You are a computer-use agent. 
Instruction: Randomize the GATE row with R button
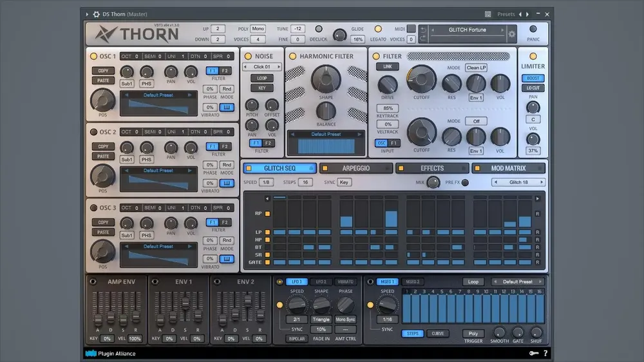click(537, 262)
